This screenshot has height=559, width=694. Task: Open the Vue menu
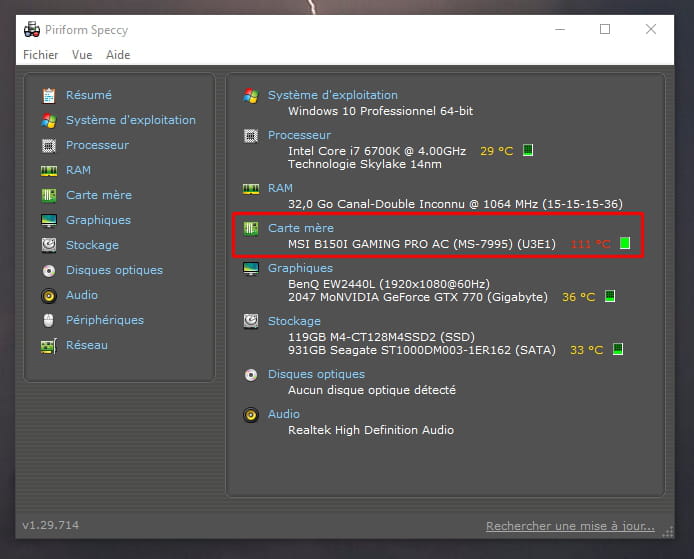[x=82, y=55]
